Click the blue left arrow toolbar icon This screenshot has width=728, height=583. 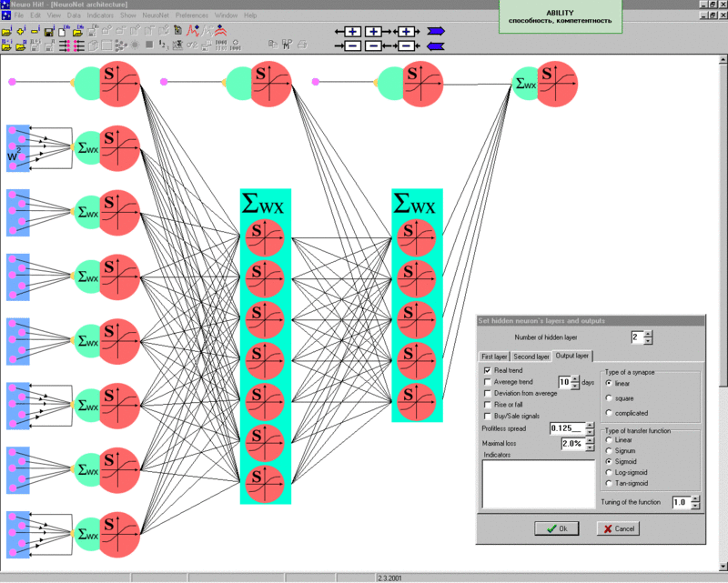(x=436, y=46)
